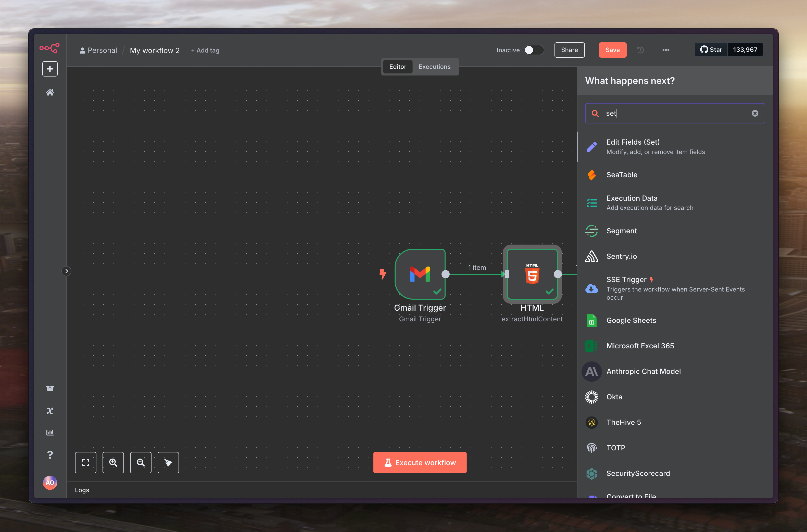The height and width of the screenshot is (532, 807).
Task: Open the templates box icon
Action: (50, 388)
